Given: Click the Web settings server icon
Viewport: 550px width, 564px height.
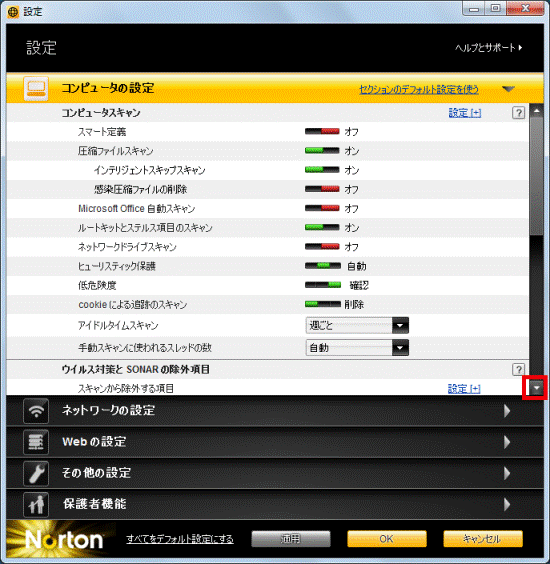Looking at the screenshot, I should tap(36, 442).
